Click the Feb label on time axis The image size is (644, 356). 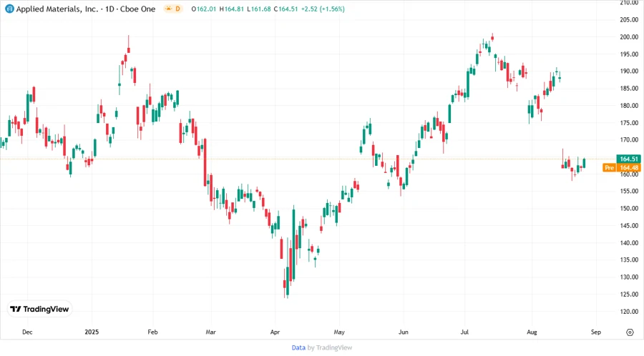pos(152,332)
